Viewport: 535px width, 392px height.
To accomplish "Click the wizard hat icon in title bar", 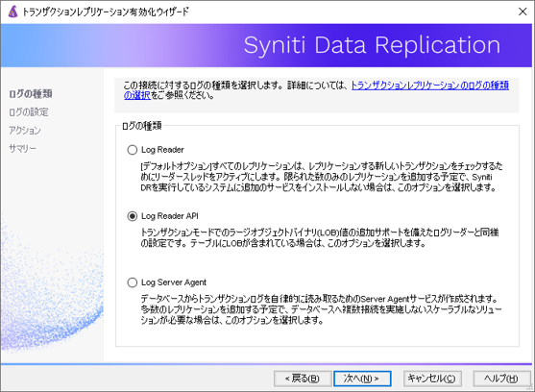I will click(x=12, y=12).
